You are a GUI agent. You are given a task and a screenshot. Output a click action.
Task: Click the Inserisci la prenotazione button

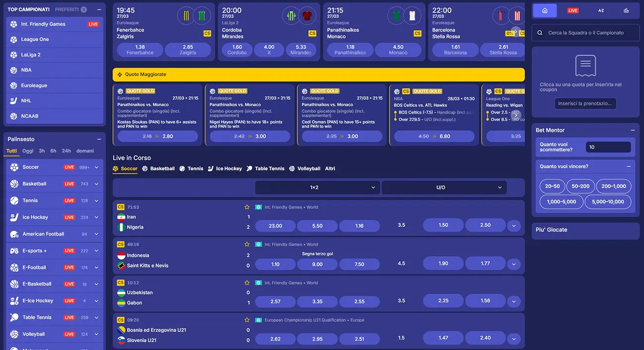pos(586,103)
